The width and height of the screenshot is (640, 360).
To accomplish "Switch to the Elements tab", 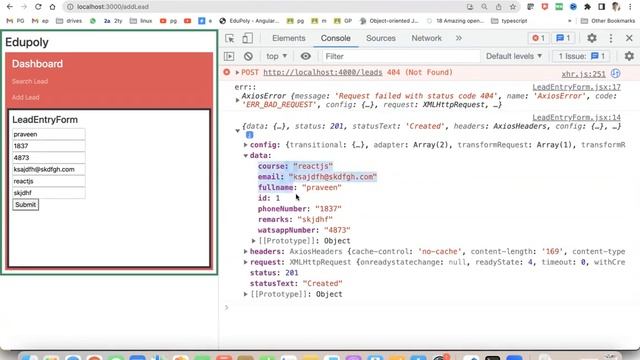I will (x=289, y=38).
